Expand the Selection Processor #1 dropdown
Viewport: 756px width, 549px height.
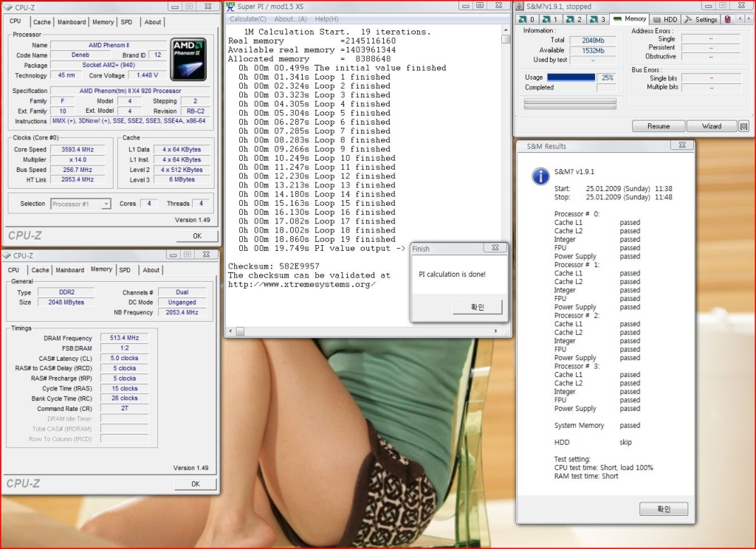[x=106, y=204]
